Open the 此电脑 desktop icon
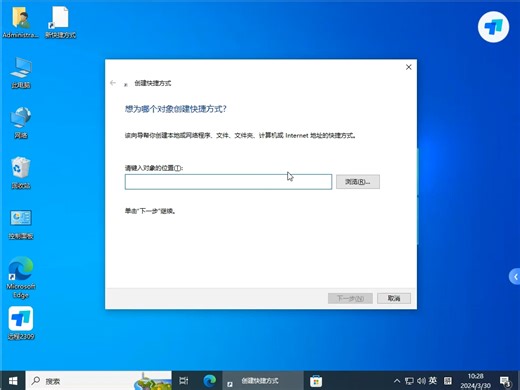Screen dimensions: 520x390 coord(21,72)
